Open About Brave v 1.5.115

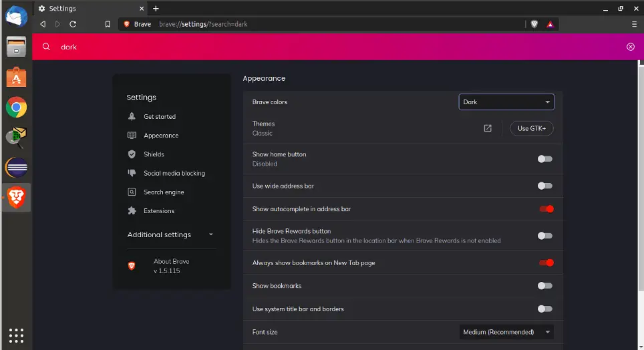[x=171, y=266]
